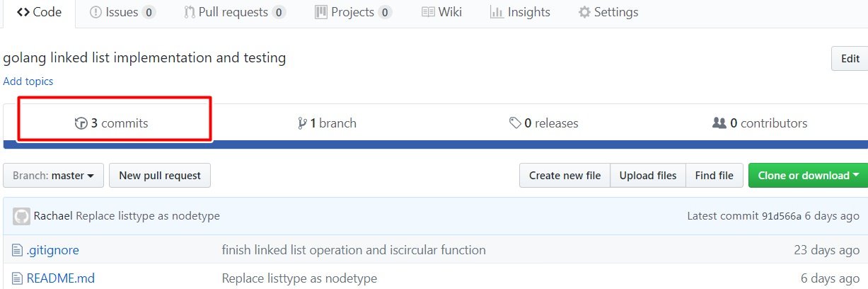Open the Clone or download dropdown
This screenshot has width=868, height=289.
[808, 176]
